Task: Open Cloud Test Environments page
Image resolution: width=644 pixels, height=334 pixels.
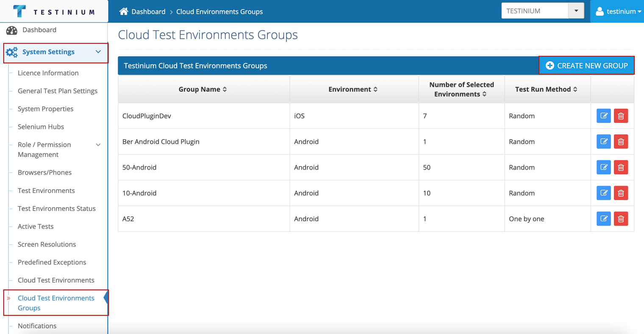Action: tap(56, 280)
